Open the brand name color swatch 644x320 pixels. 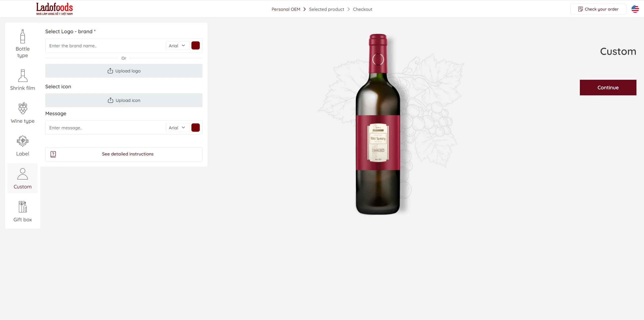click(x=195, y=46)
